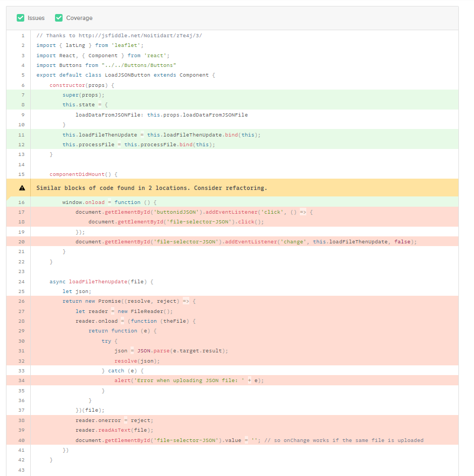474x476 pixels.
Task: Click the alert error message string
Action: pyautogui.click(x=189, y=380)
